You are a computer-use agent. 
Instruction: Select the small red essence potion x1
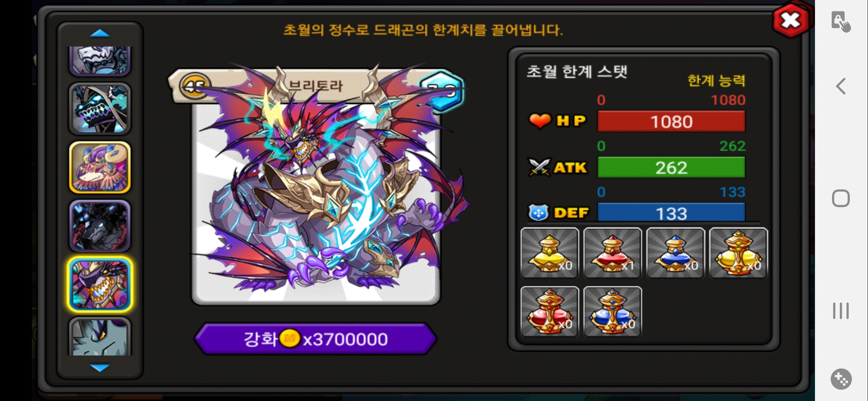click(612, 253)
